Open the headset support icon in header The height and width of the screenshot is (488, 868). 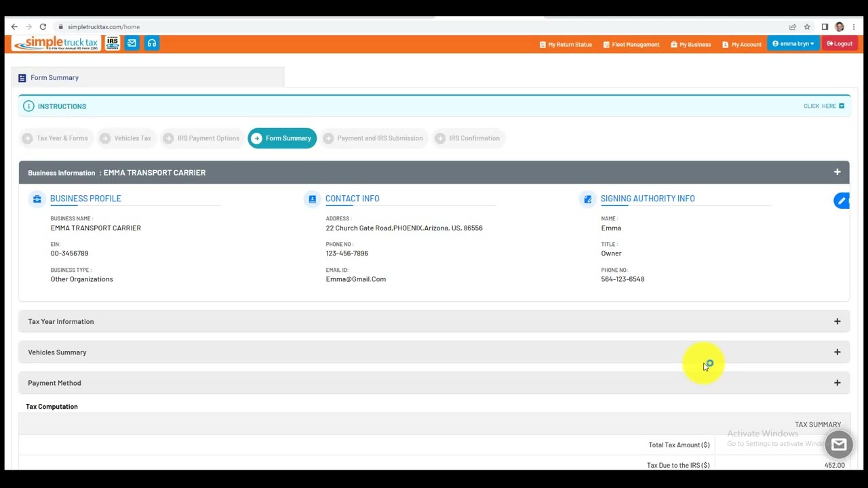(152, 43)
